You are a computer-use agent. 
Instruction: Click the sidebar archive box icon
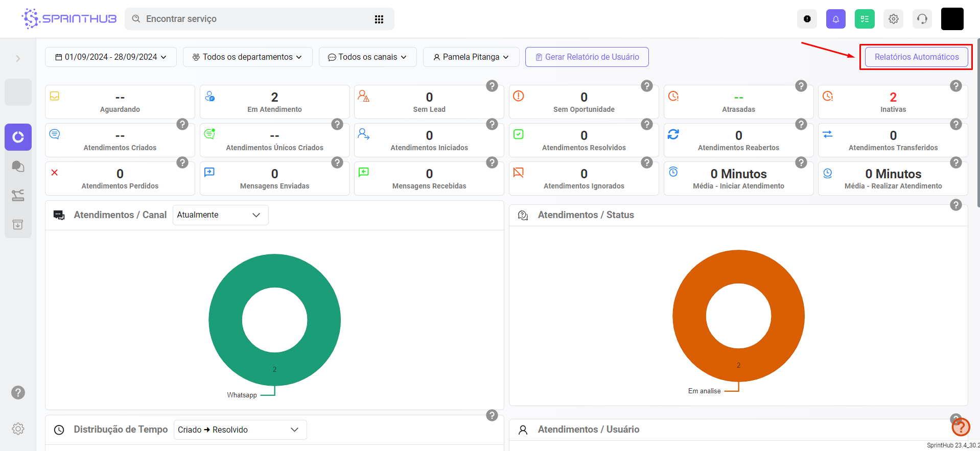(18, 225)
